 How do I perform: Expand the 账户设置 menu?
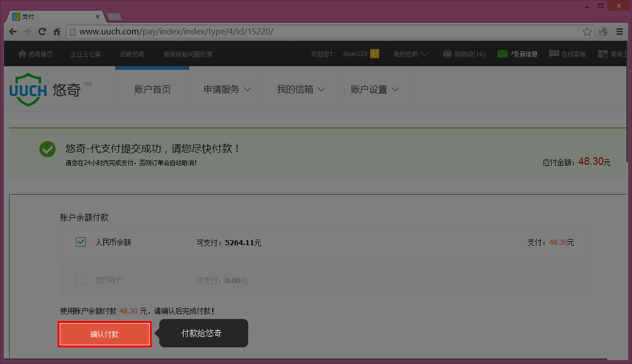[x=375, y=89]
